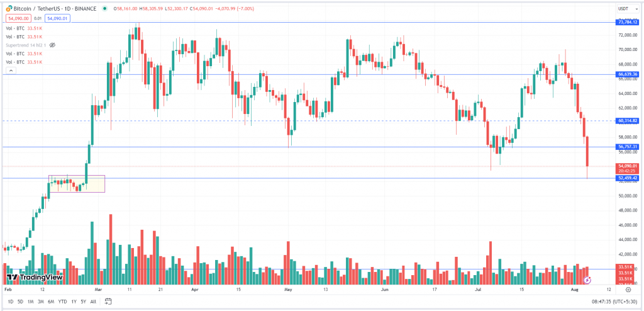Image resolution: width=644 pixels, height=311 pixels.
Task: Click the TradingView logo
Action: (x=35, y=278)
